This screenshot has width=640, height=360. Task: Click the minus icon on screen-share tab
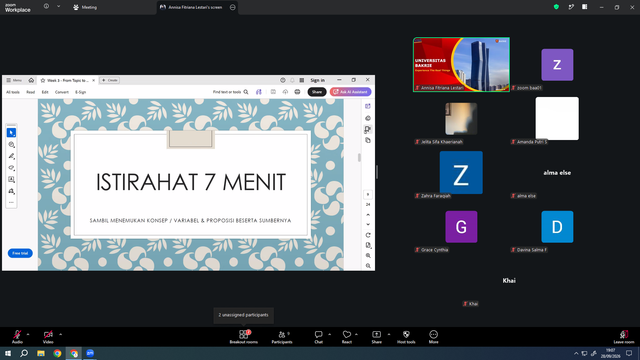[x=233, y=7]
